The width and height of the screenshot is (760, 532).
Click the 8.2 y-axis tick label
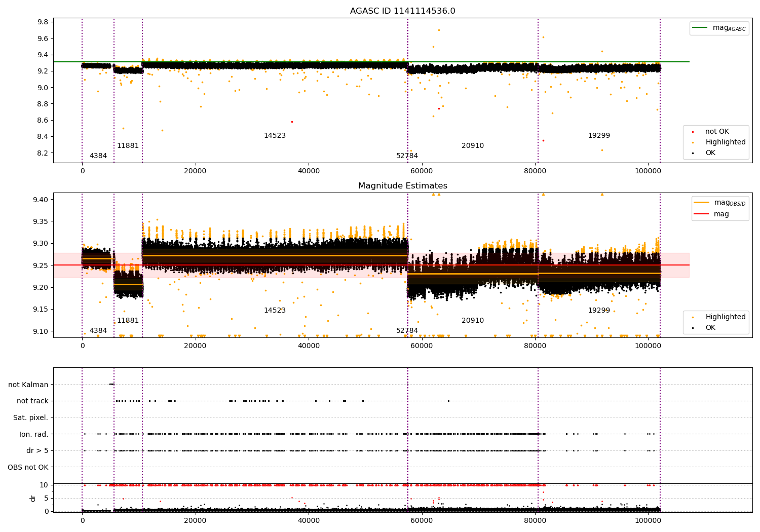pyautogui.click(x=43, y=154)
